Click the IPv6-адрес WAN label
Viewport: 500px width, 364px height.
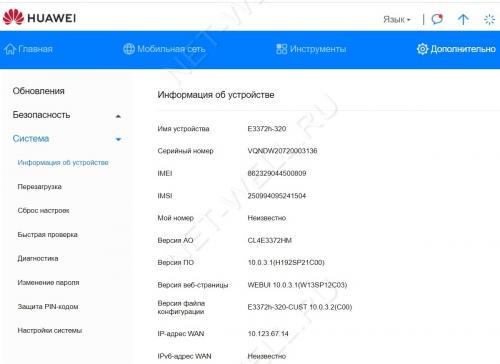tap(184, 356)
